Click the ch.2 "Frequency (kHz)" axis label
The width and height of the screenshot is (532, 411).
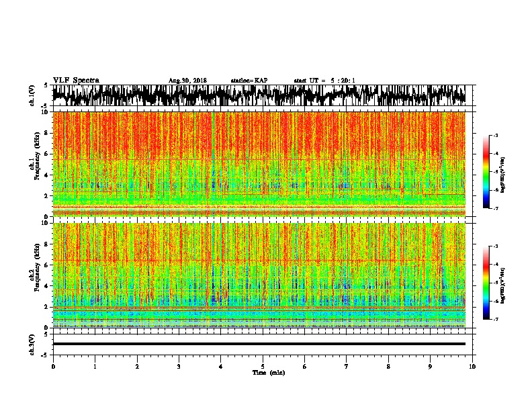coord(37,267)
